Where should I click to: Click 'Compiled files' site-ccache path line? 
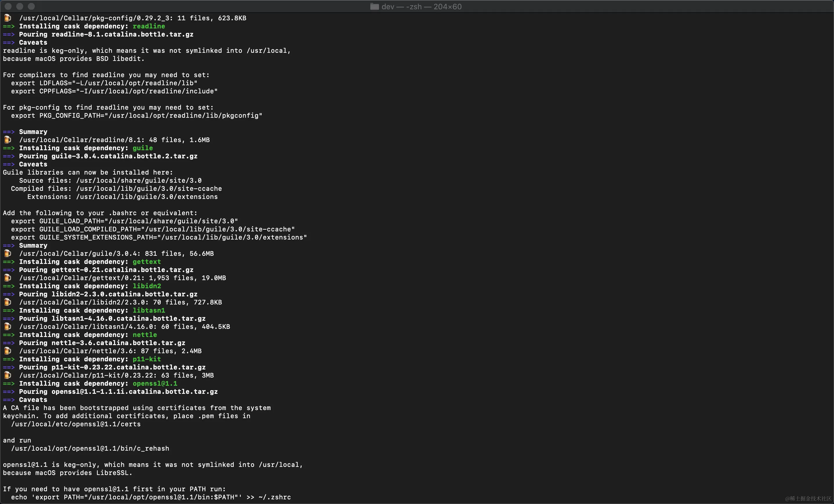coord(117,188)
